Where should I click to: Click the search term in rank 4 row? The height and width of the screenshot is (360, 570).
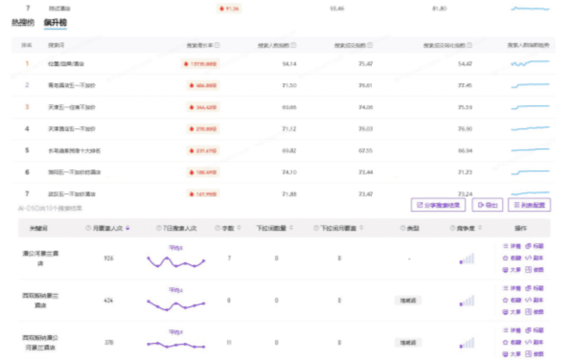coord(72,129)
